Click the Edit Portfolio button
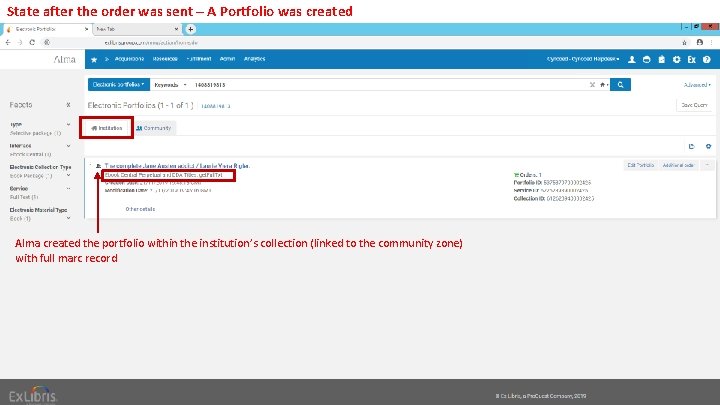The height and width of the screenshot is (405, 720). (x=641, y=165)
